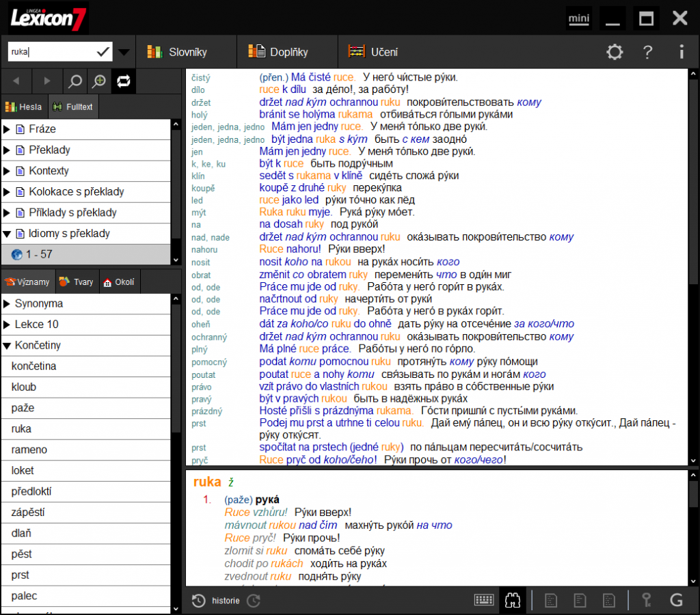This screenshot has width=700, height=615.
Task: Toggle the binoculars icon in the status bar
Action: pyautogui.click(x=512, y=599)
